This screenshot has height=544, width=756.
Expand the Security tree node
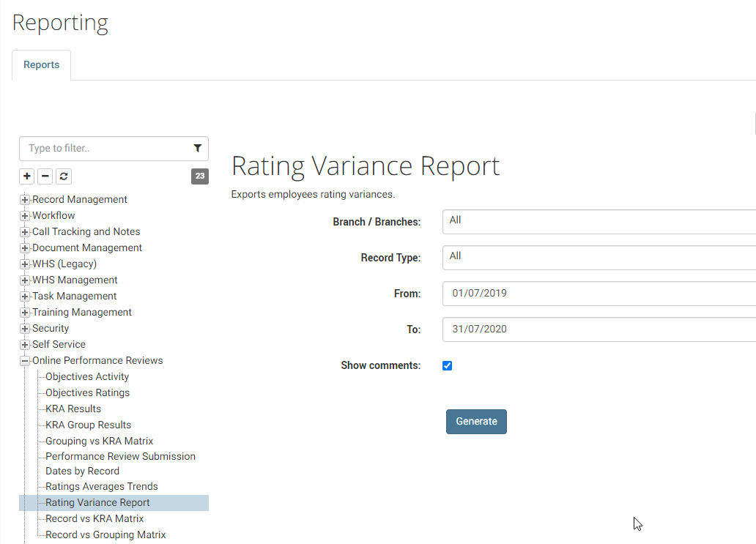tap(25, 329)
